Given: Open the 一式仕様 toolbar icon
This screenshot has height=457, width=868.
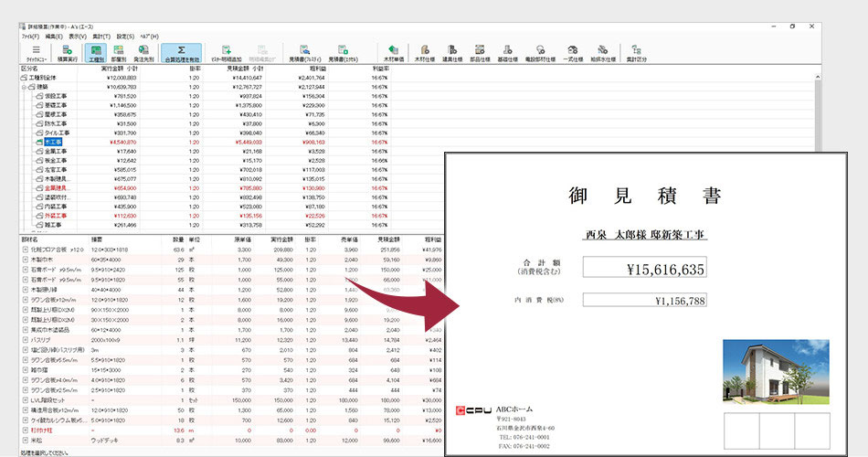Looking at the screenshot, I should [x=573, y=50].
